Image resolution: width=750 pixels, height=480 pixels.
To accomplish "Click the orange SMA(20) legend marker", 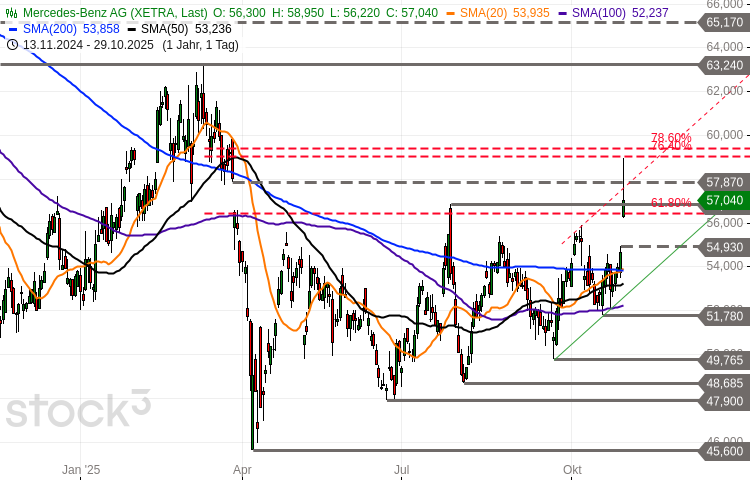I will [452, 12].
